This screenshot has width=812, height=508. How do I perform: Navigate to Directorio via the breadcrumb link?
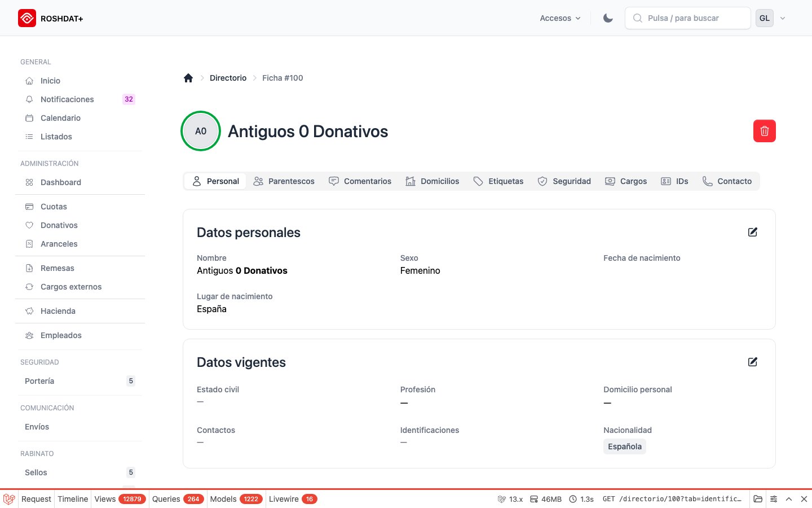tap(228, 78)
